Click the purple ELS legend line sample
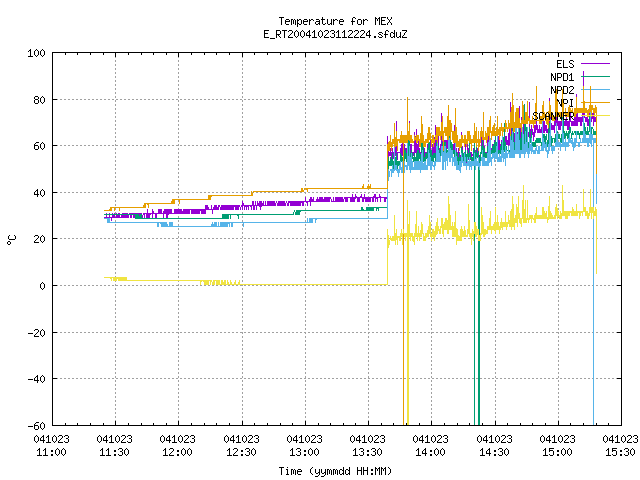This screenshot has height=480, width=640. [x=595, y=64]
